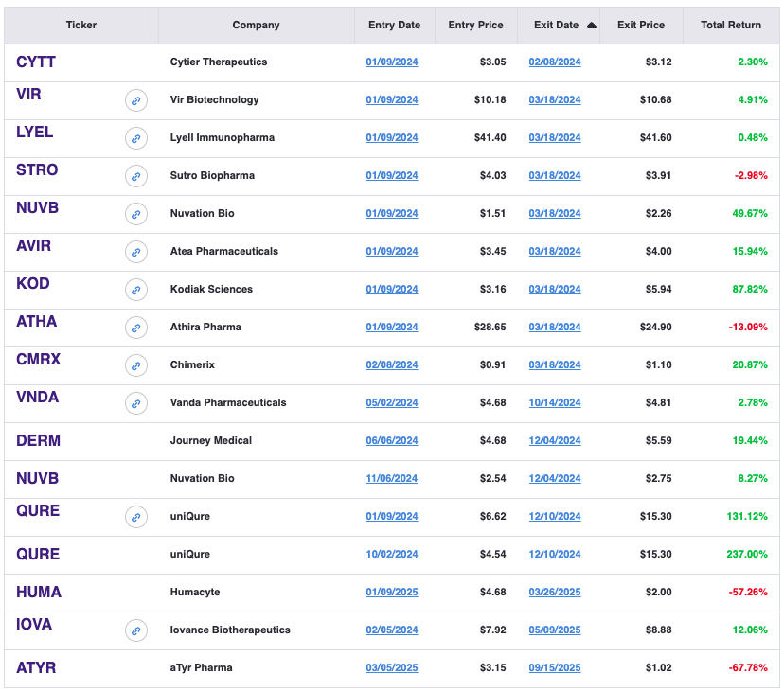Screen dimensions: 784x692
Task: Open Vanda exit date 10/14/2024 link
Action: (555, 403)
